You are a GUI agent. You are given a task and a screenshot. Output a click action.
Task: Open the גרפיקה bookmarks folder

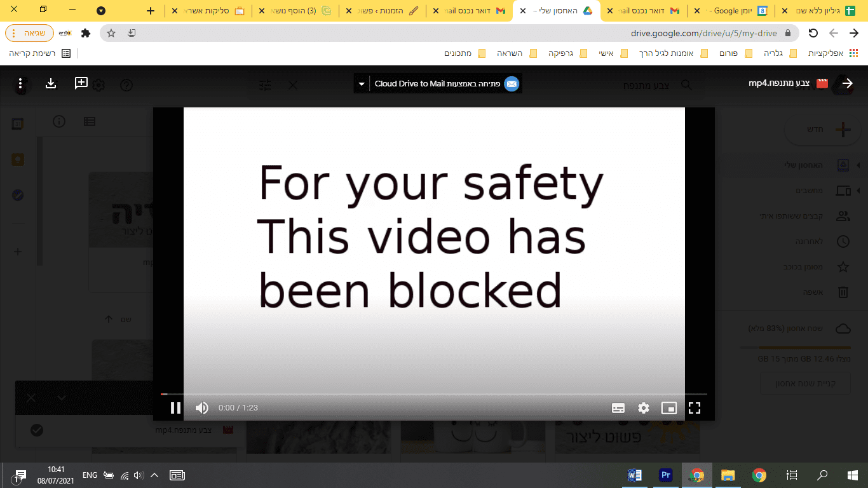point(567,53)
